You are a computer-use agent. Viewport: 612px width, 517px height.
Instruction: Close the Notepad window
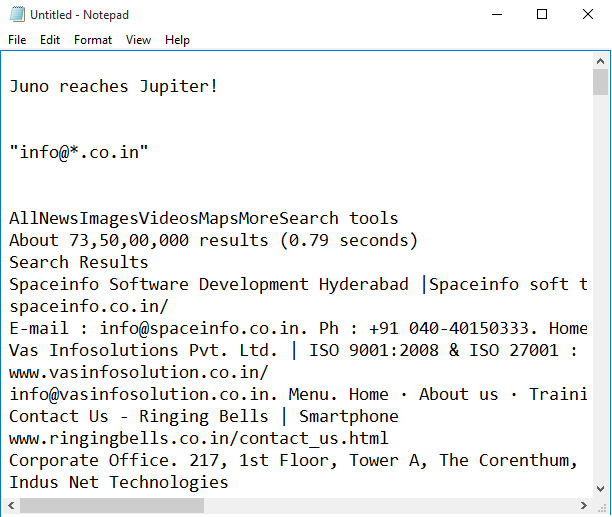pyautogui.click(x=588, y=14)
